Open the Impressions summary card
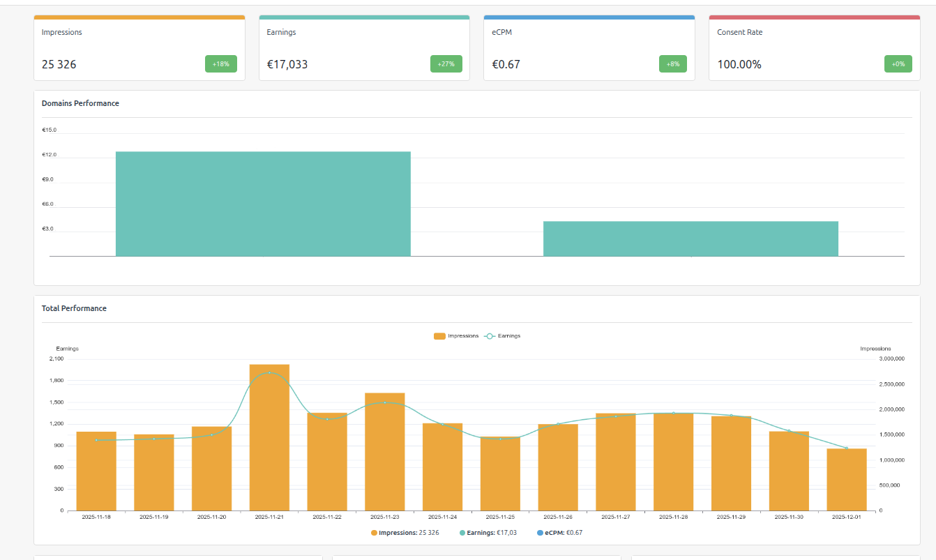This screenshot has height=560, width=936. (x=139, y=49)
